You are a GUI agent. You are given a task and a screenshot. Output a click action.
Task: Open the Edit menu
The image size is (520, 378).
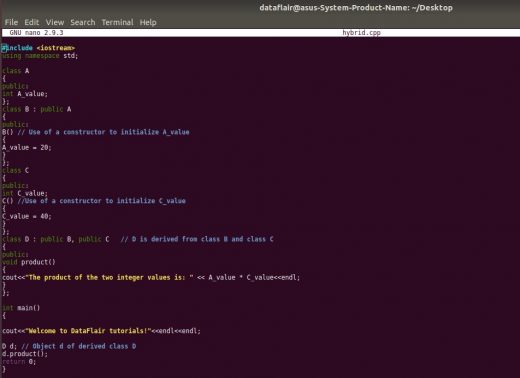pyautogui.click(x=32, y=22)
